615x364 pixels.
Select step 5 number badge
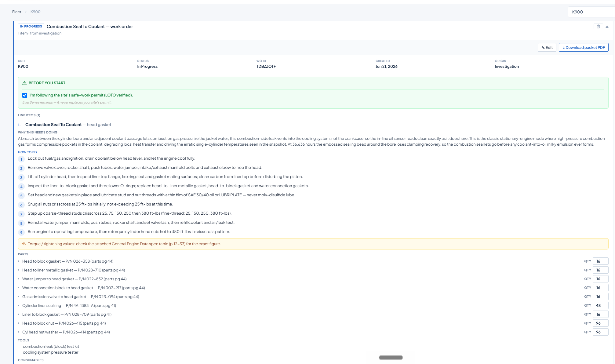coord(21,196)
